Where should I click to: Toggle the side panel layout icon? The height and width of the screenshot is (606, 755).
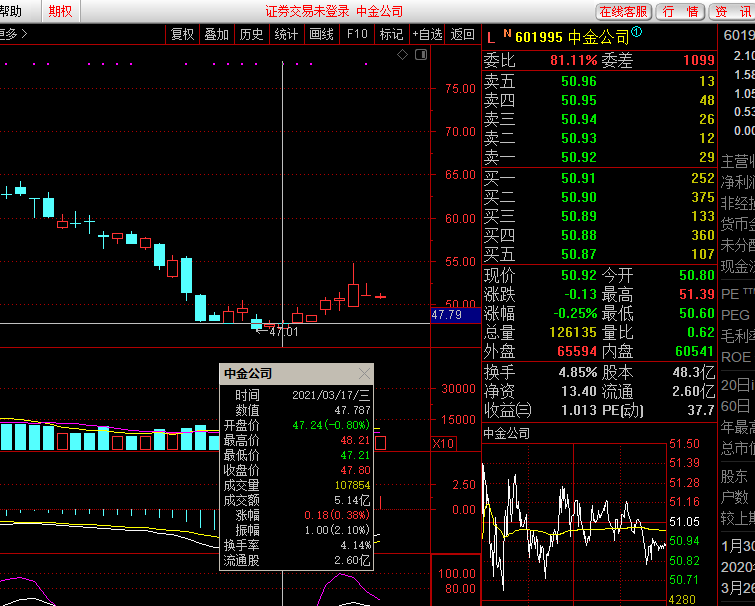coord(421,55)
